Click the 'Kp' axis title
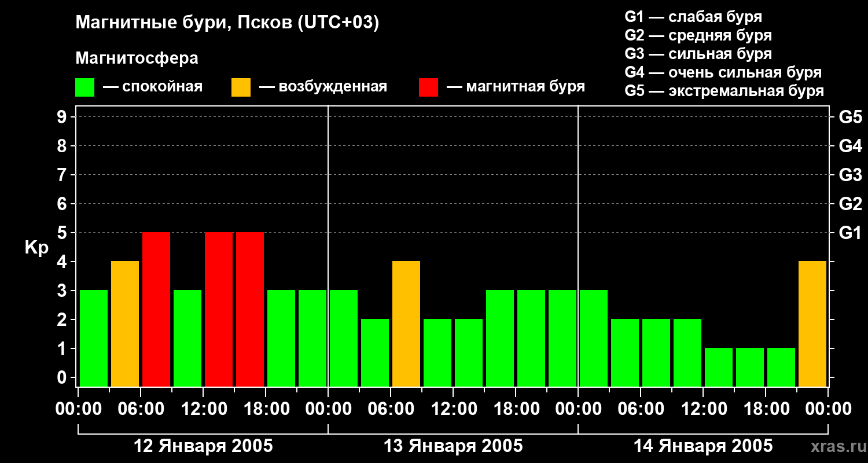This screenshot has height=463, width=868. pos(36,247)
